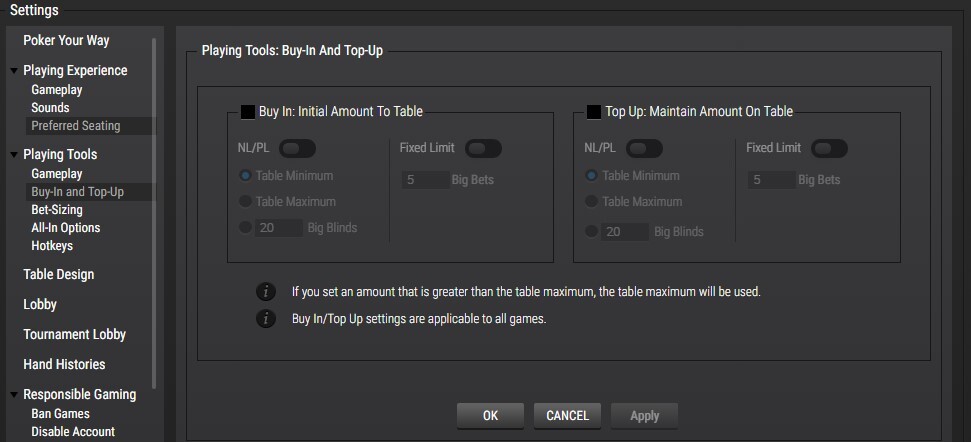Enable the Top Up maintain amount checkbox
The height and width of the screenshot is (442, 971).
[x=593, y=112]
